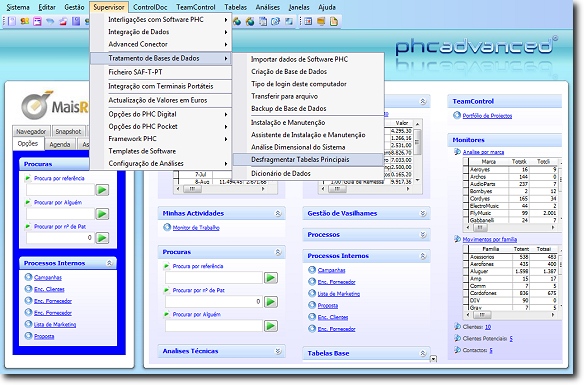Open the Clientes count link 10
Screen dimensions: 584x385
pos(488,327)
